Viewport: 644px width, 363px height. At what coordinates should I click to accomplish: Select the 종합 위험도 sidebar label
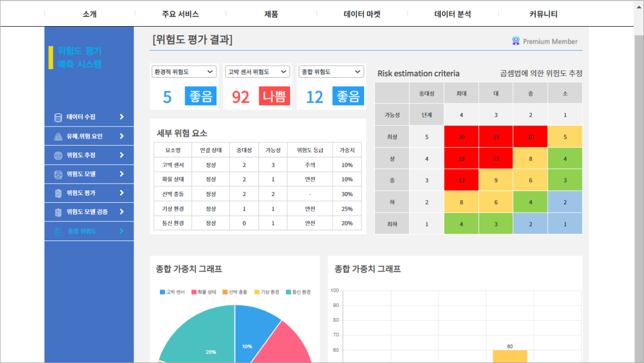tap(82, 231)
